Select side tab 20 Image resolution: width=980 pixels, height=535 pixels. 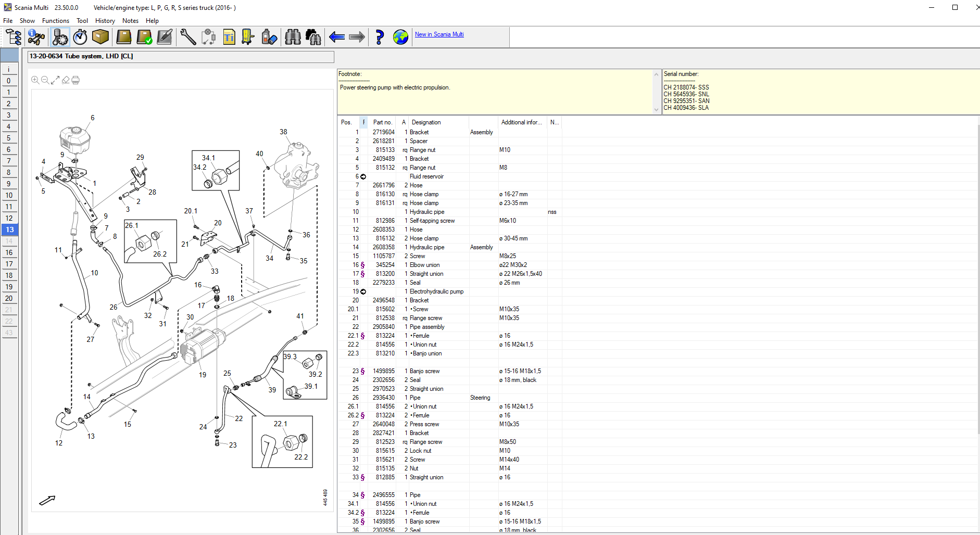coord(9,298)
